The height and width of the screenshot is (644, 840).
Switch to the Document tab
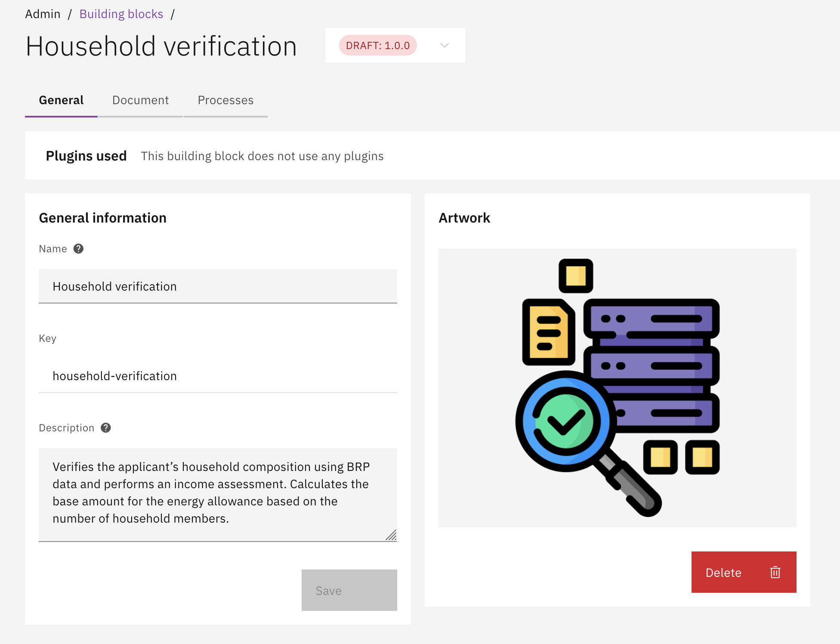pyautogui.click(x=140, y=100)
